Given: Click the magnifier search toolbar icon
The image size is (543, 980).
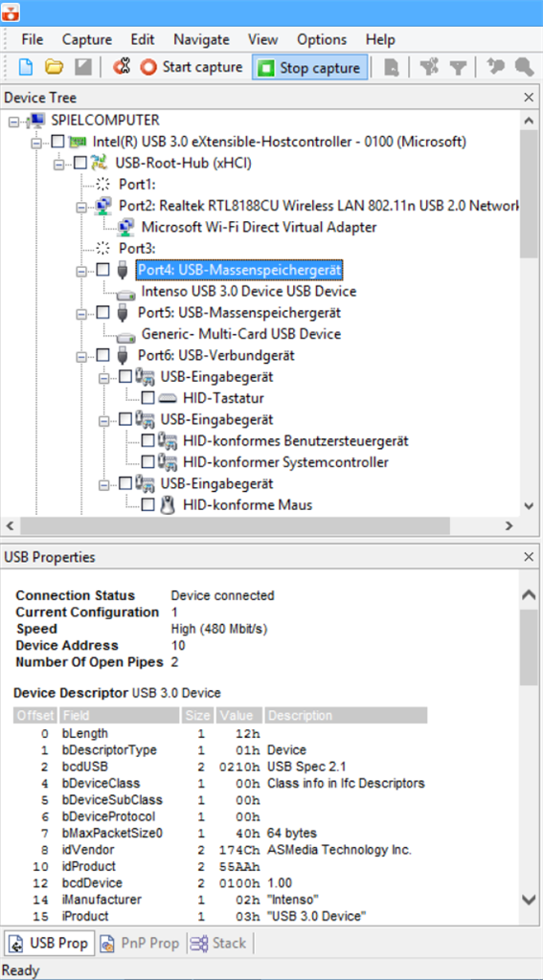Looking at the screenshot, I should pos(524,68).
